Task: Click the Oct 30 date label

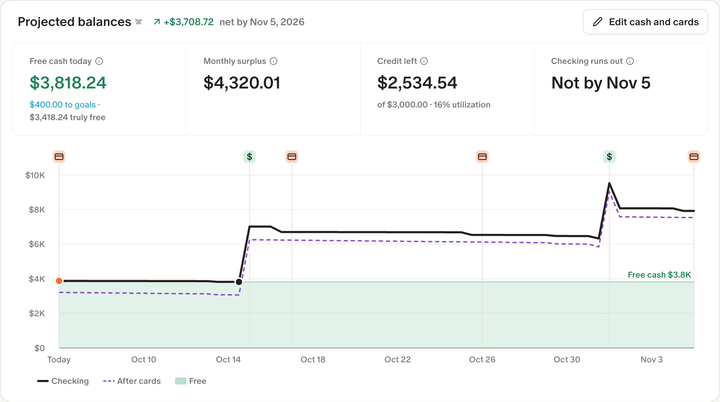Action: 567,359
